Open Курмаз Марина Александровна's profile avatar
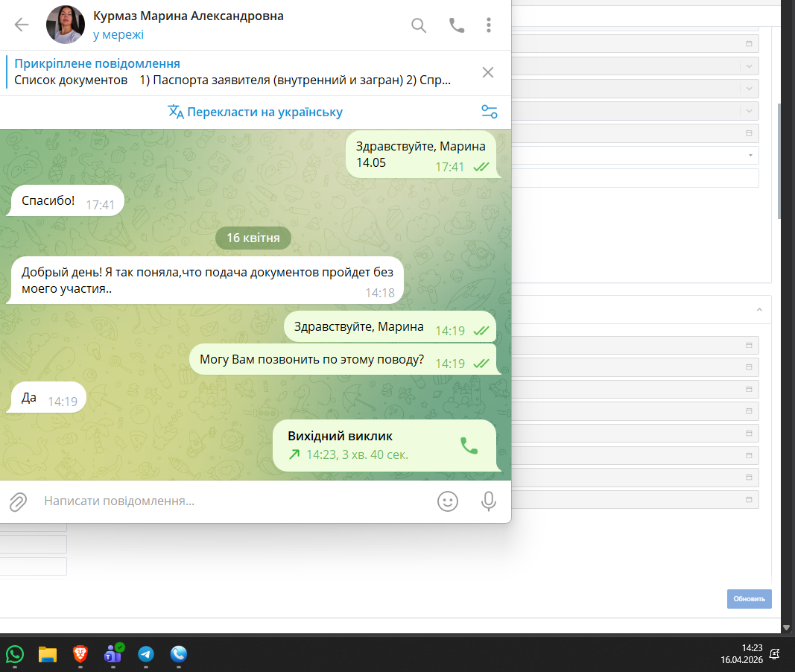The height and width of the screenshot is (672, 795). (66, 25)
